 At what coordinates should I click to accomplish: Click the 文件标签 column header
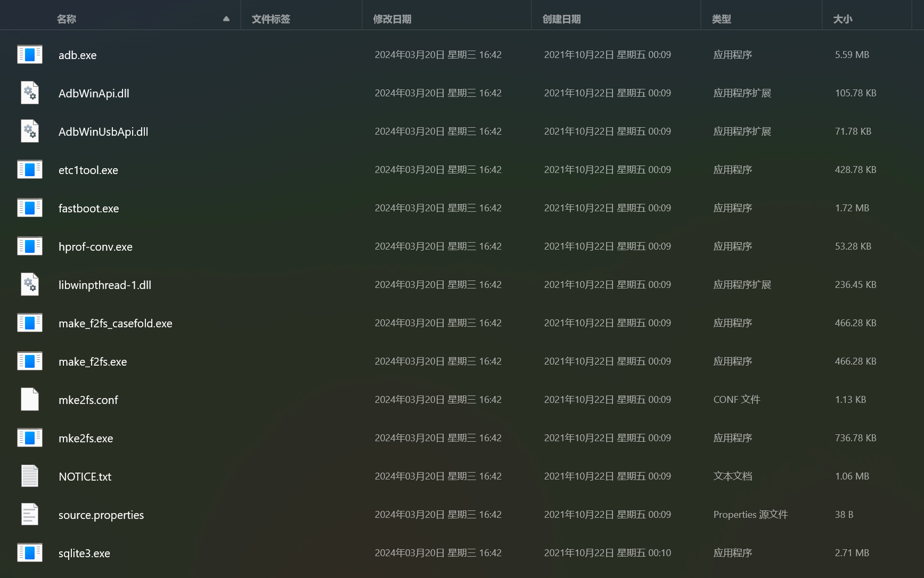click(271, 19)
